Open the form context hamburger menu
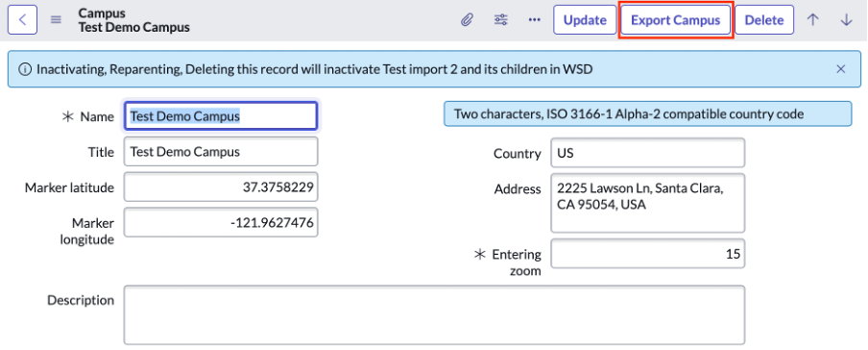Viewport: 868px width, 350px height. [x=56, y=20]
